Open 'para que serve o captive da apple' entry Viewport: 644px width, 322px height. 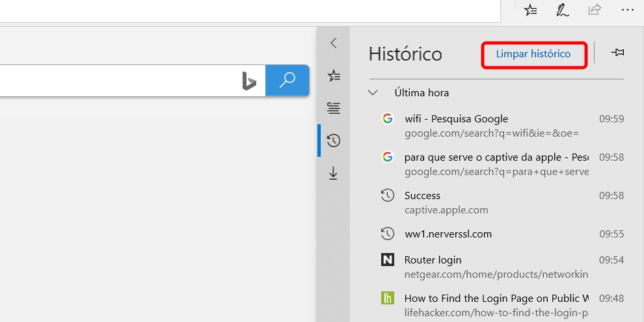coord(502,164)
